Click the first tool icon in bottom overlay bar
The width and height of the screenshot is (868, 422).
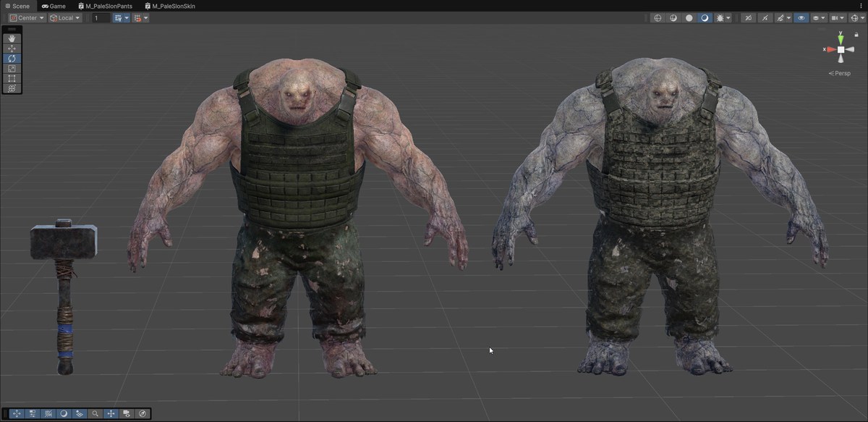pos(17,414)
